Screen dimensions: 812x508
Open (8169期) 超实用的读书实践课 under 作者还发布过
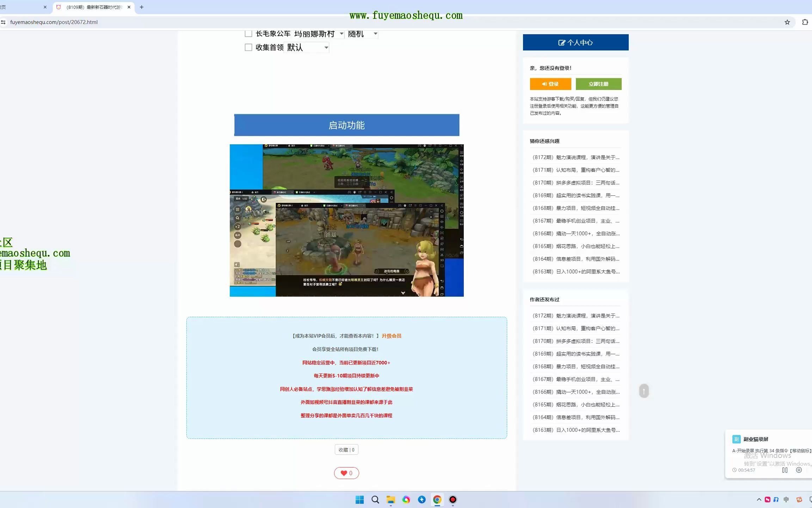point(576,354)
